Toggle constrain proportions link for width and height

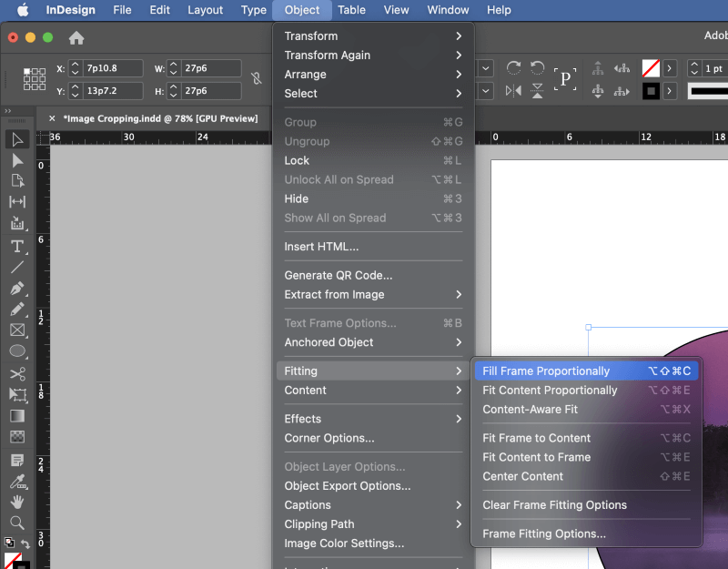coord(257,78)
